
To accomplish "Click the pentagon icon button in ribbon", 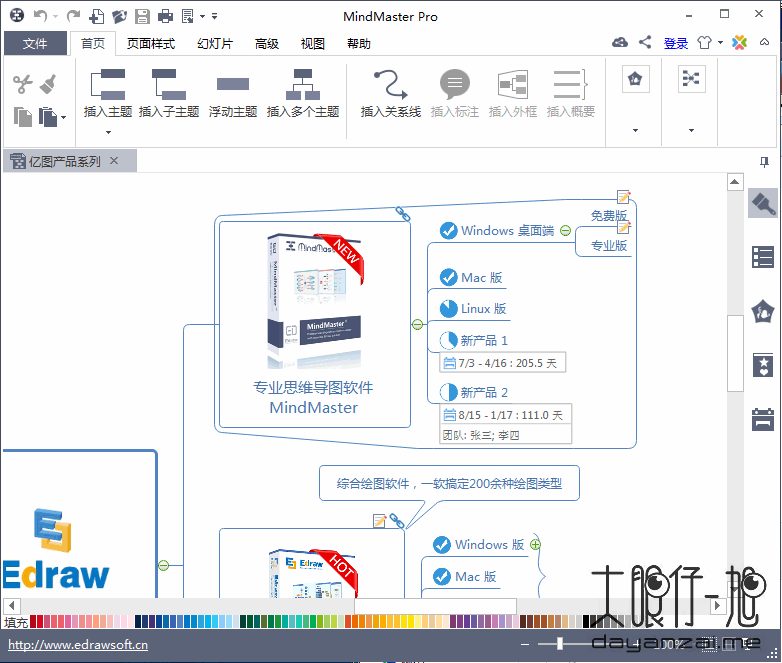I will point(635,79).
